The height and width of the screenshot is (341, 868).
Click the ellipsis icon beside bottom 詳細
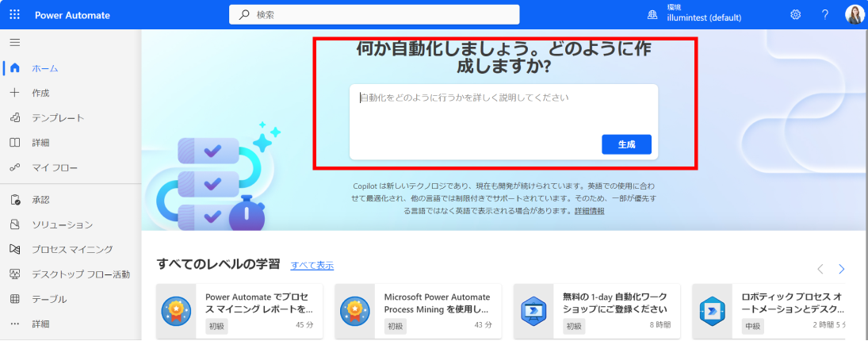[15, 324]
